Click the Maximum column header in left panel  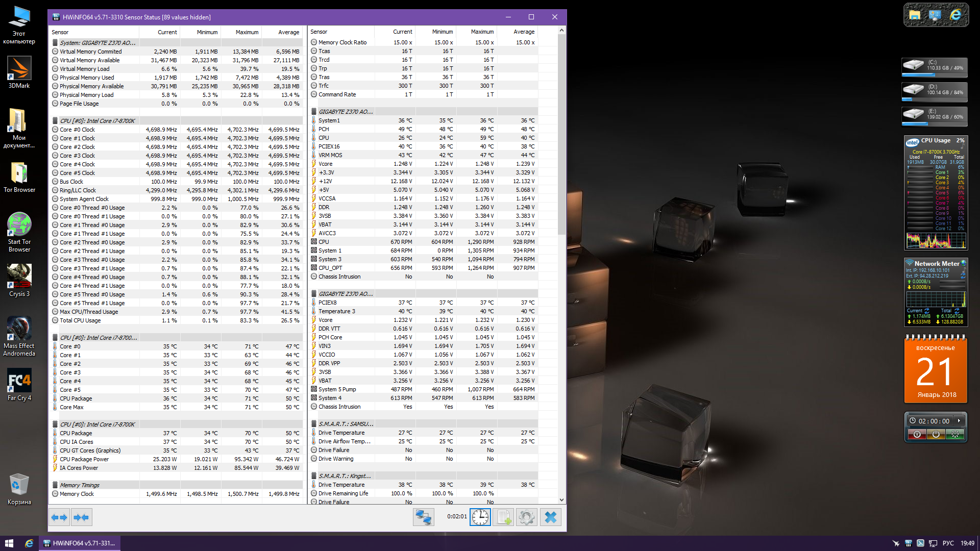[x=247, y=32]
